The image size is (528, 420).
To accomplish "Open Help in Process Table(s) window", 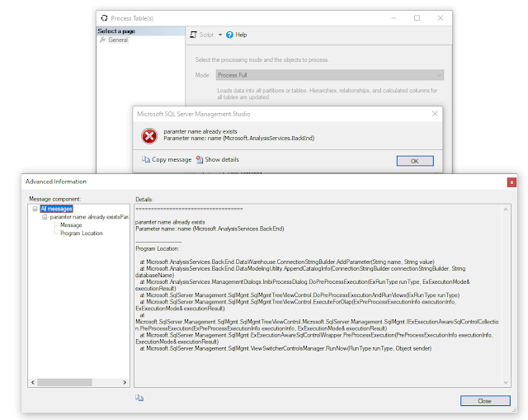I will coord(241,35).
